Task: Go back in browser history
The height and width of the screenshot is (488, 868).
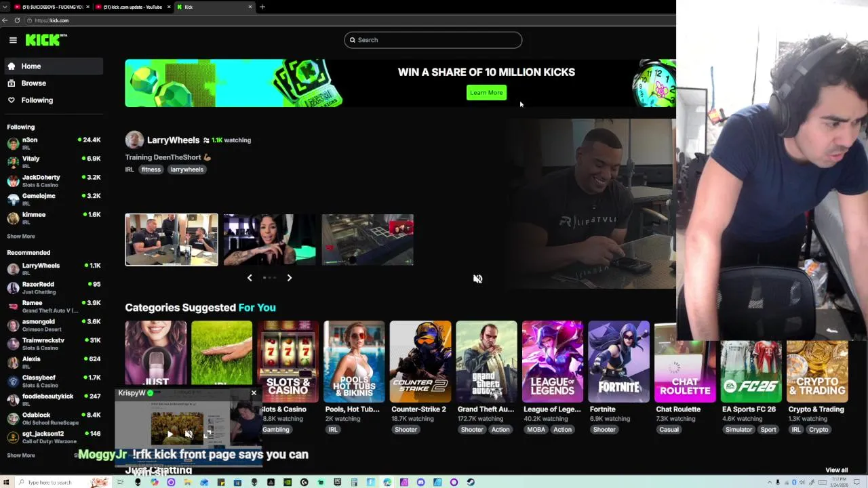Action: coord(5,20)
